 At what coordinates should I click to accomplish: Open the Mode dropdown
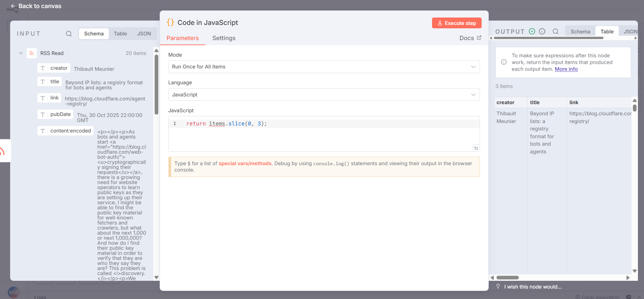(324, 67)
